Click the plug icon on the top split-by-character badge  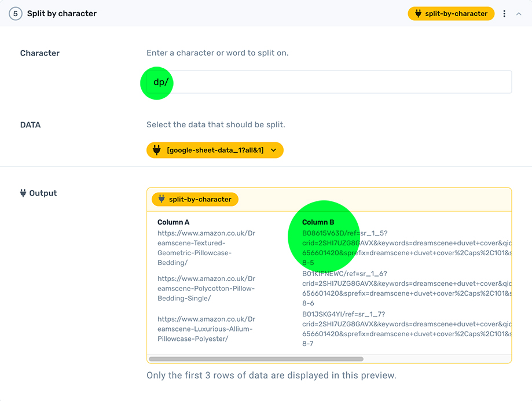(x=417, y=13)
